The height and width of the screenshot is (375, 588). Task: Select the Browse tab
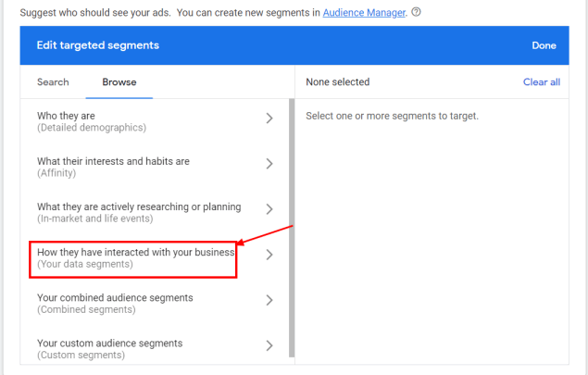[119, 81]
